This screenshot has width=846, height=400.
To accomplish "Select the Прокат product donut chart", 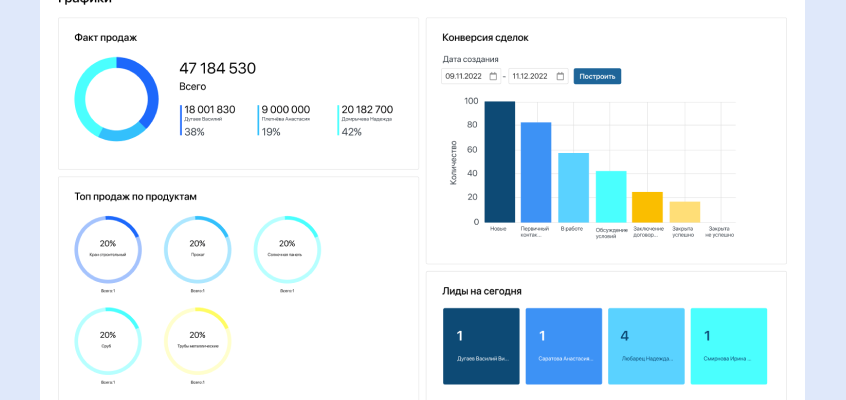I will (197, 249).
